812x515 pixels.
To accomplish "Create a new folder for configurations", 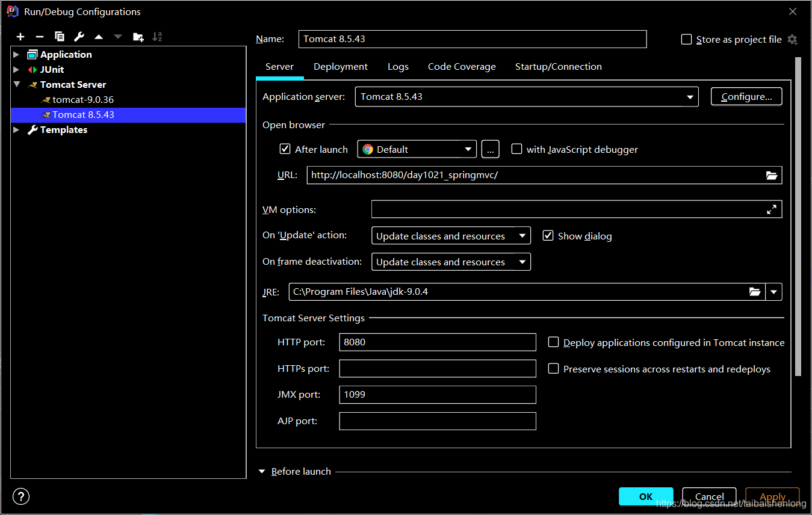I will coord(138,37).
